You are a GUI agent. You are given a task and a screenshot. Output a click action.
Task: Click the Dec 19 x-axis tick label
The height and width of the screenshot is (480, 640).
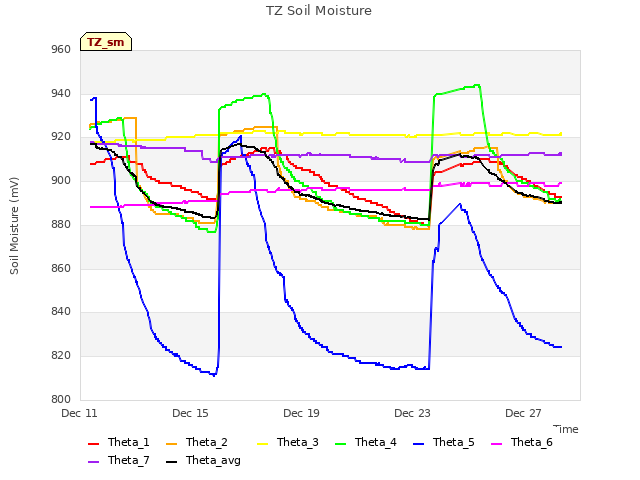301,413
